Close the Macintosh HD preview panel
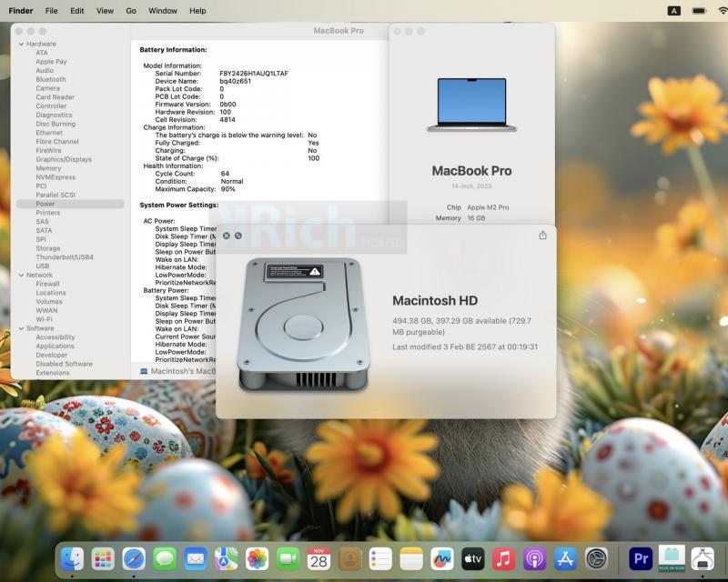 (227, 236)
